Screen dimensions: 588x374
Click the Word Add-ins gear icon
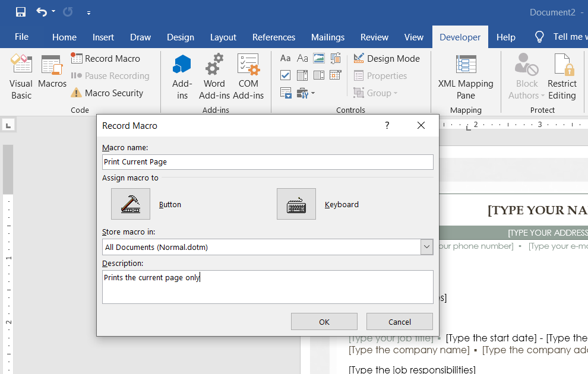tap(214, 65)
